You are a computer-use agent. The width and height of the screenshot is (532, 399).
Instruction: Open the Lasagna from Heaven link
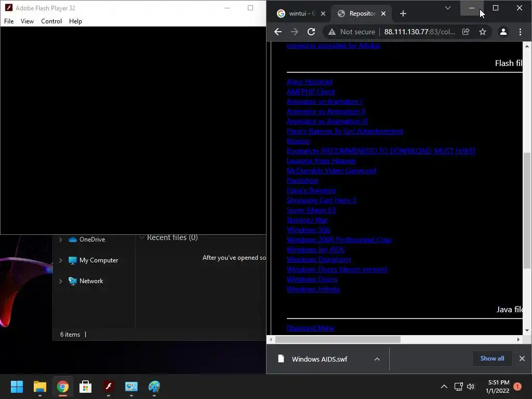pyautogui.click(x=321, y=161)
